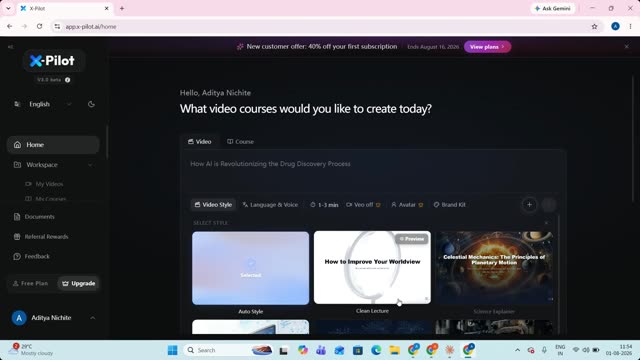Screen dimensions: 640x360
Task: Open My Videos in Workspace
Action: (x=49, y=184)
